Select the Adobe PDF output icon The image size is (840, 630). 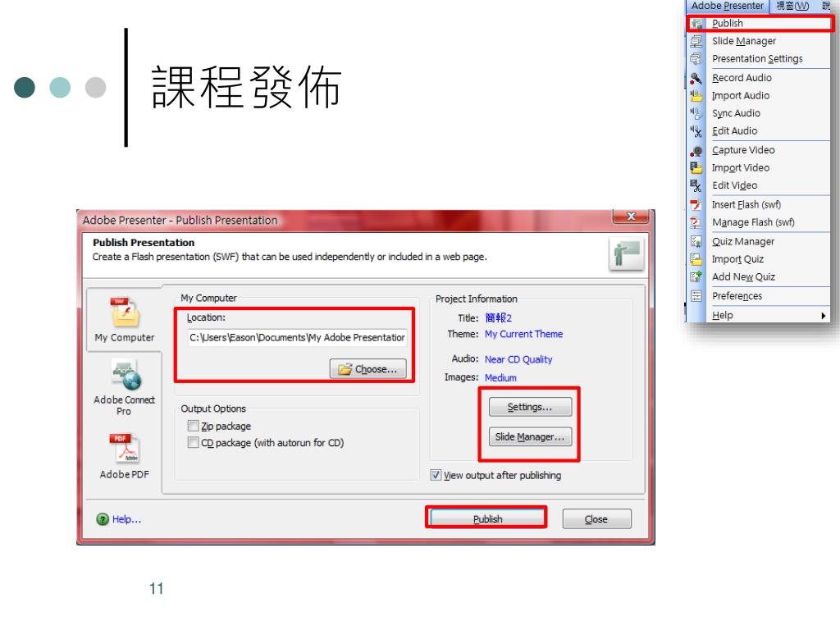125,448
